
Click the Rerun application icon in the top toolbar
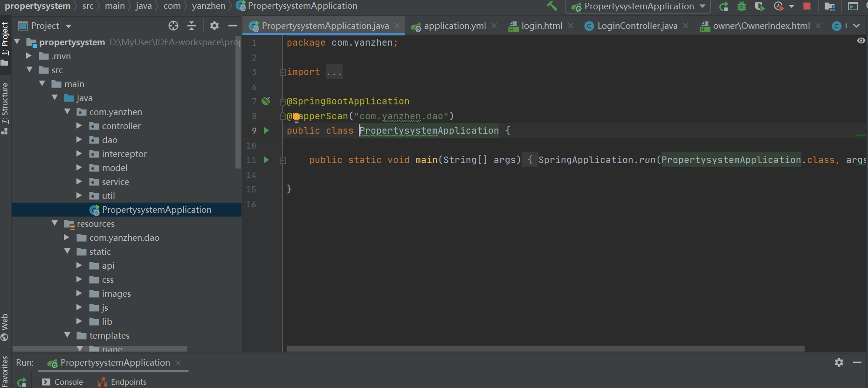[x=723, y=7]
